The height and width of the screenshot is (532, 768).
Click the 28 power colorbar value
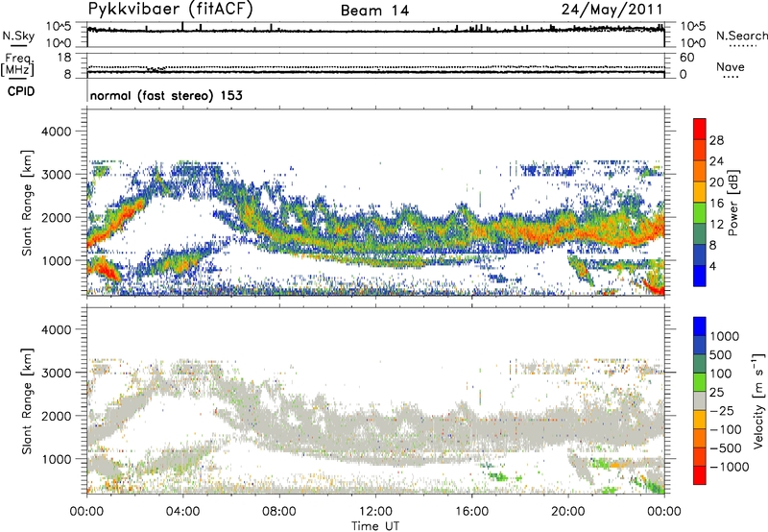click(x=716, y=140)
